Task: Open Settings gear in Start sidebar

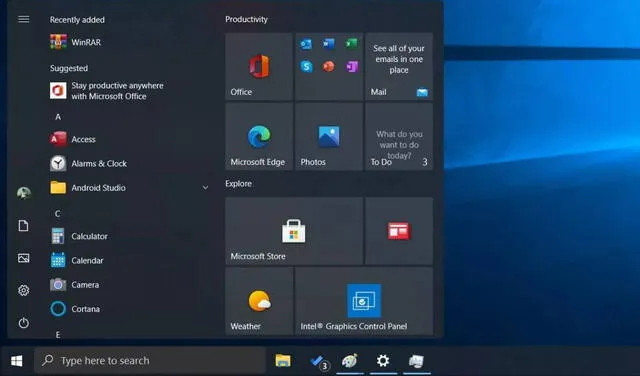Action: 24,290
